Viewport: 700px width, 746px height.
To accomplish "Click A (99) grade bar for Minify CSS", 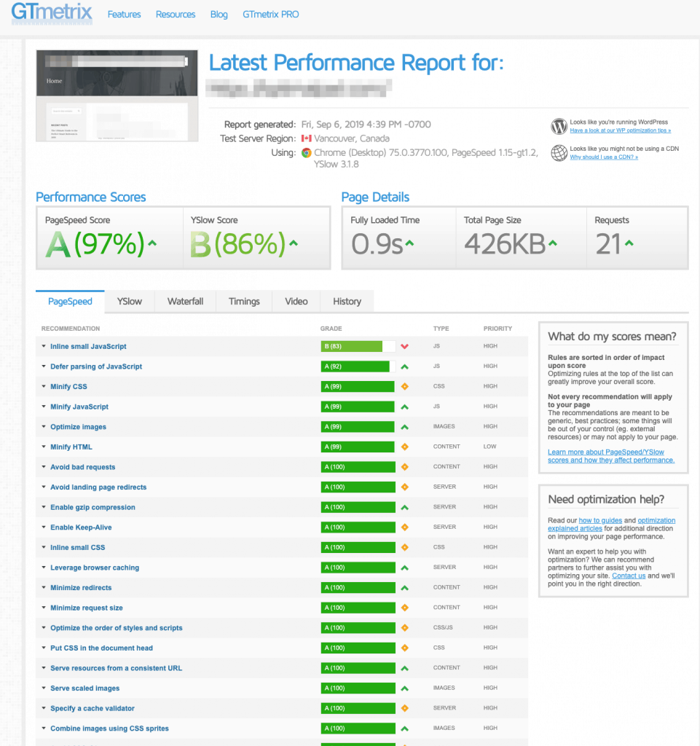I will click(x=358, y=386).
